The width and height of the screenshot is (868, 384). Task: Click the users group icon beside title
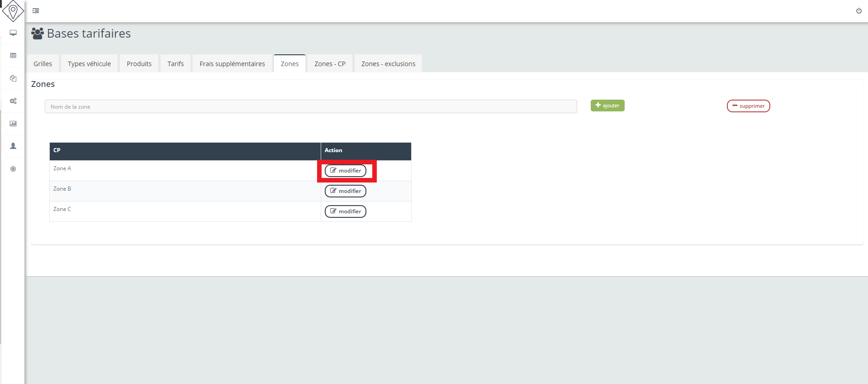click(38, 34)
